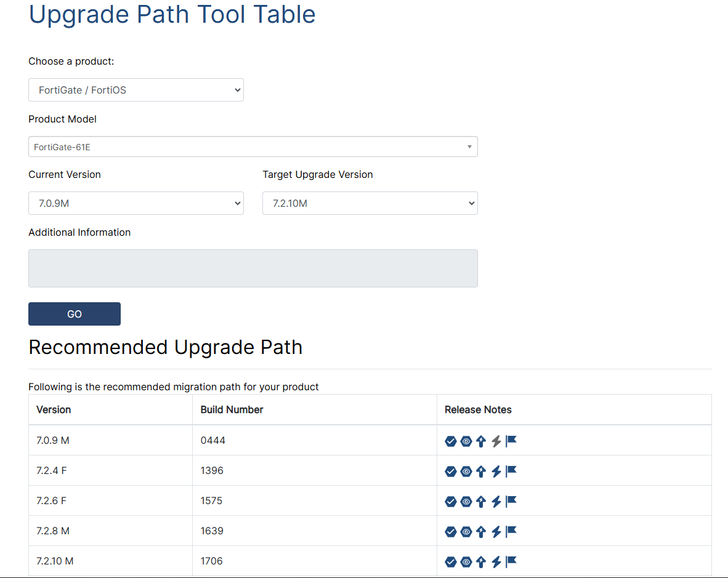Click the up-arrow icon in the 7.2.8 M row
The height and width of the screenshot is (578, 728).
pos(481,532)
